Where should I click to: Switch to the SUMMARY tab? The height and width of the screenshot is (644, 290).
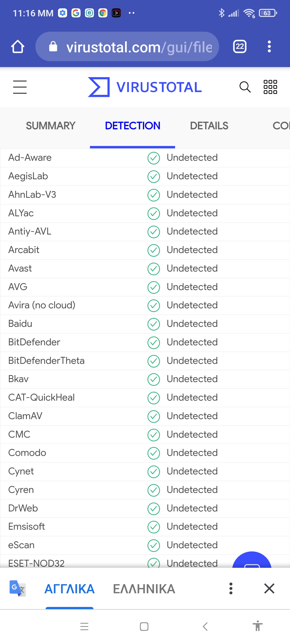(x=50, y=126)
